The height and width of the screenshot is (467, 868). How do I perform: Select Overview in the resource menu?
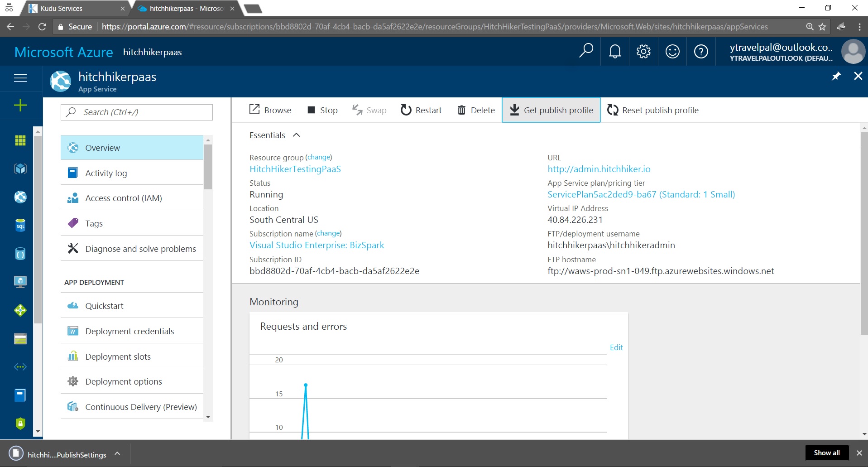(x=132, y=148)
